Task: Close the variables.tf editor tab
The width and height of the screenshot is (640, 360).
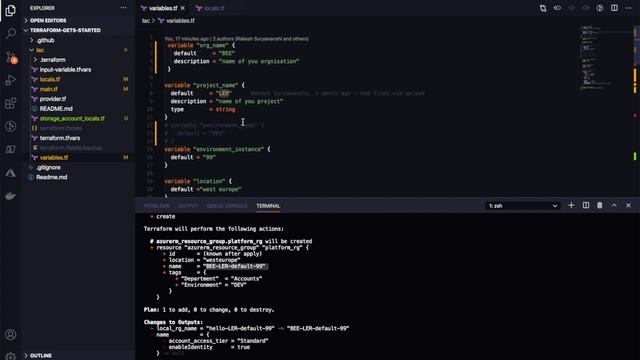Action: coord(182,8)
